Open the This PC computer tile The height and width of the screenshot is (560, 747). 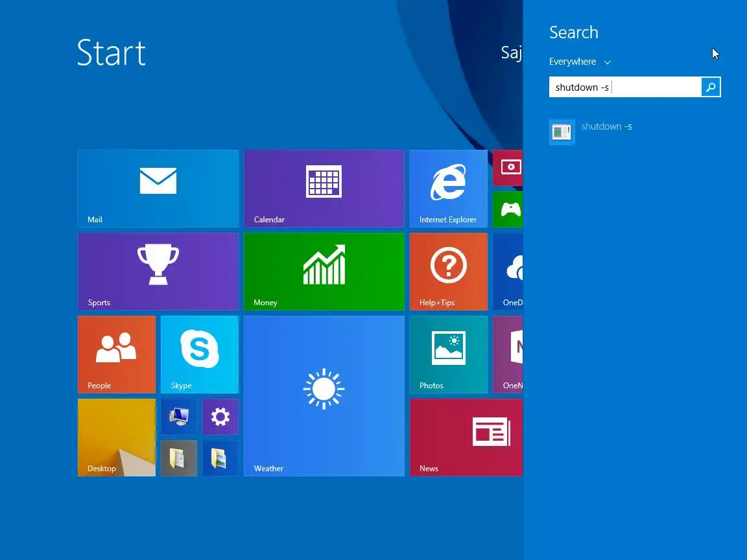tap(179, 416)
